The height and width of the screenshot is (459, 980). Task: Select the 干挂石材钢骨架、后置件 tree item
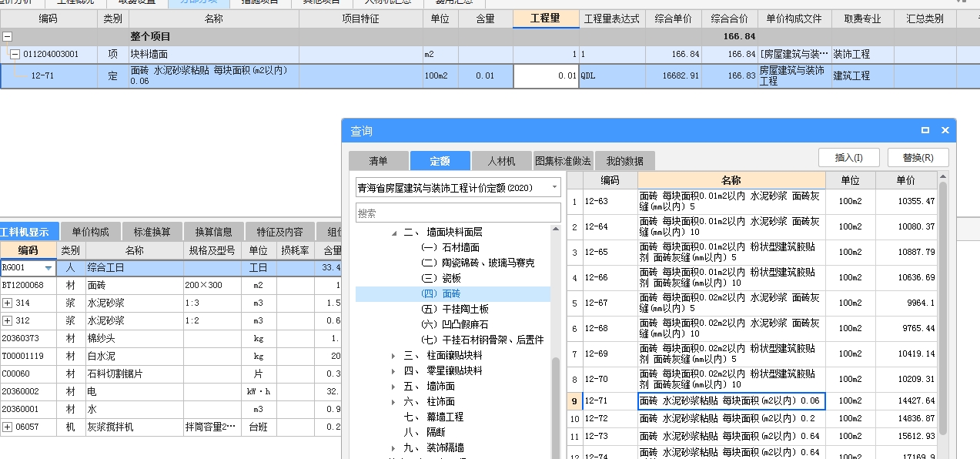[x=482, y=340]
